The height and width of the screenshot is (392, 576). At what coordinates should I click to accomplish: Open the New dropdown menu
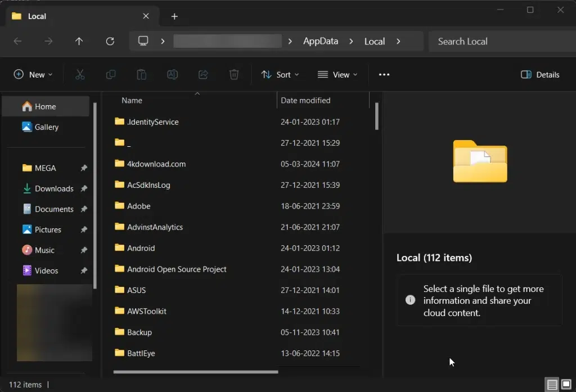pyautogui.click(x=33, y=75)
